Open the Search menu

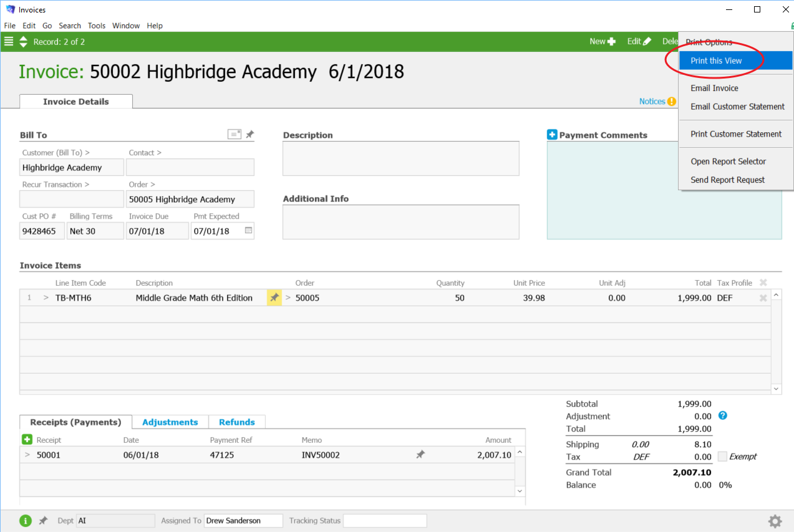pyautogui.click(x=70, y=26)
